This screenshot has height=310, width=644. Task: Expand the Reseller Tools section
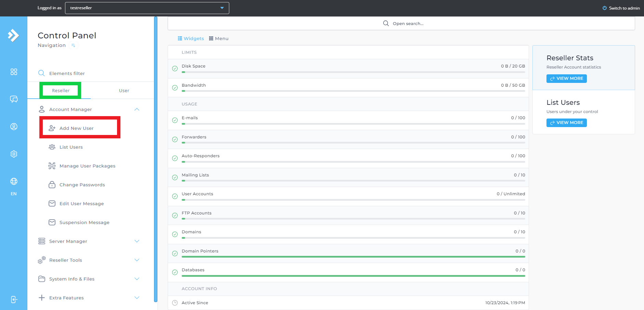click(137, 260)
